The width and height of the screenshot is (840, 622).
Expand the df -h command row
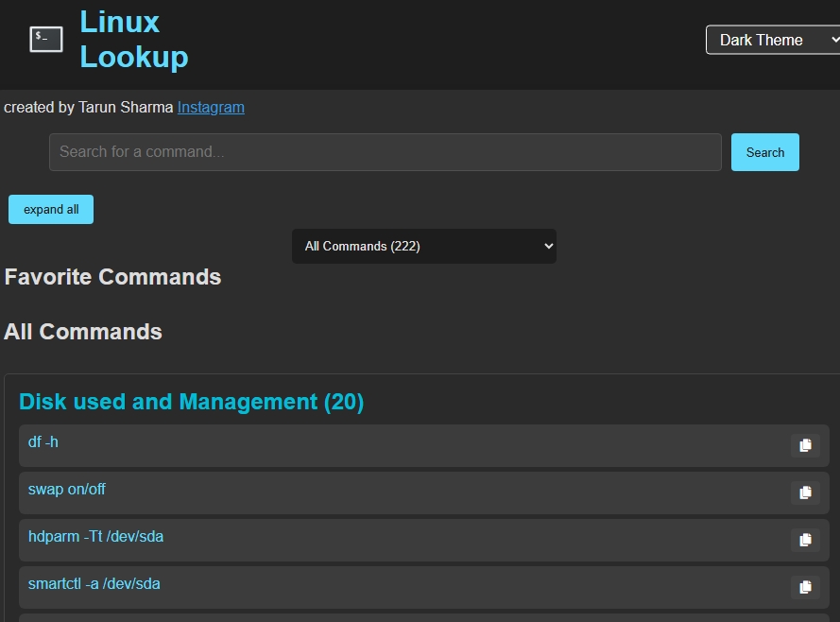[423, 445]
